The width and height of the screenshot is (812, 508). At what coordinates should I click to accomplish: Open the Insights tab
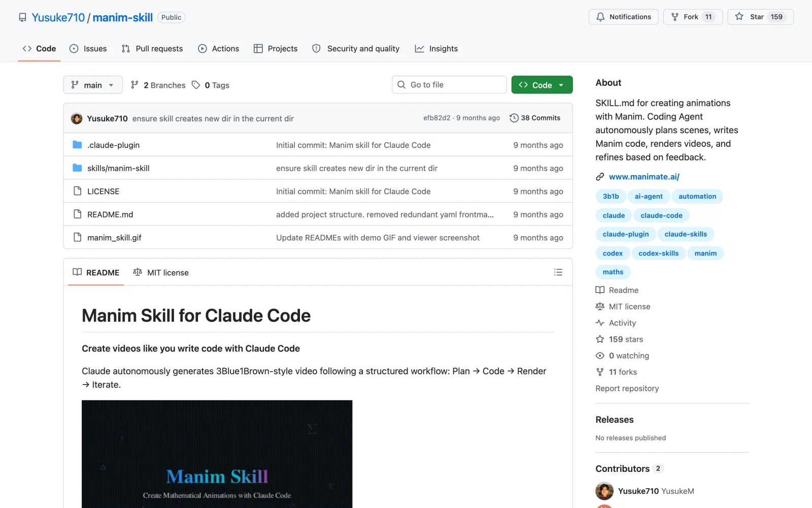(436, 49)
